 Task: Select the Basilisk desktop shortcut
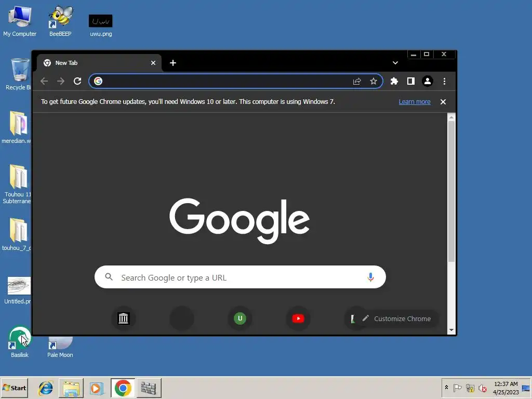(x=20, y=342)
